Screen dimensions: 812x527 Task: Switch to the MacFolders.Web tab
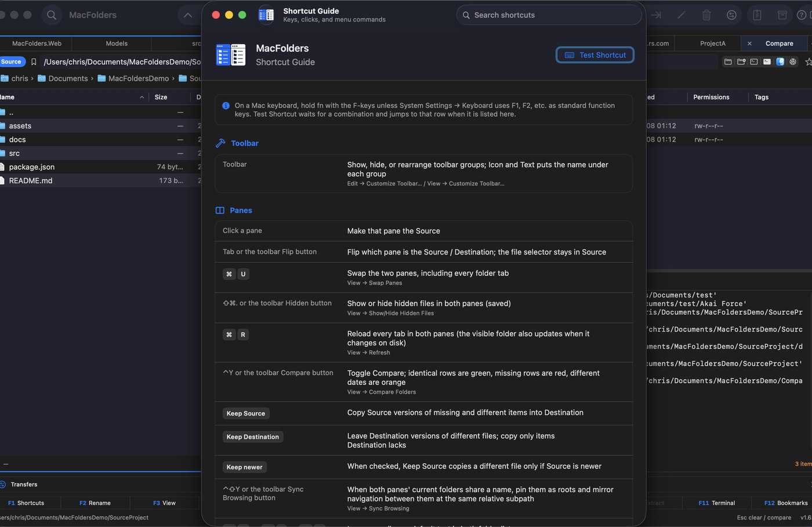point(37,43)
